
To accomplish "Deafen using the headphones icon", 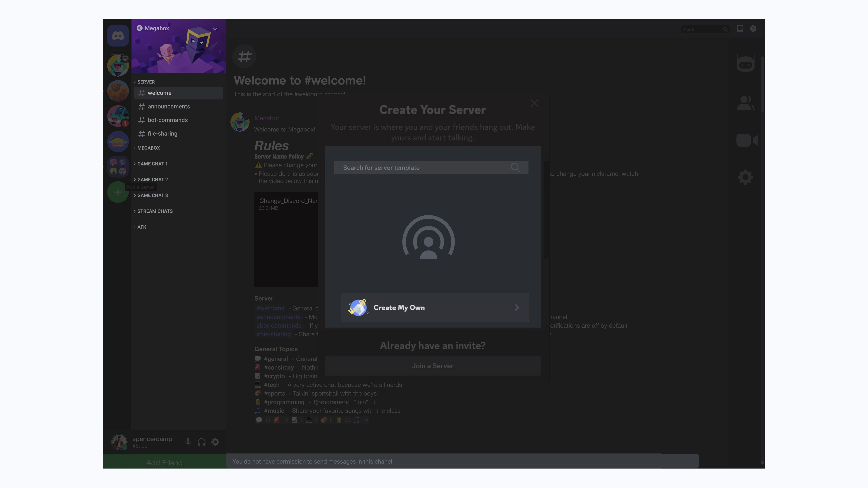I will (x=202, y=442).
